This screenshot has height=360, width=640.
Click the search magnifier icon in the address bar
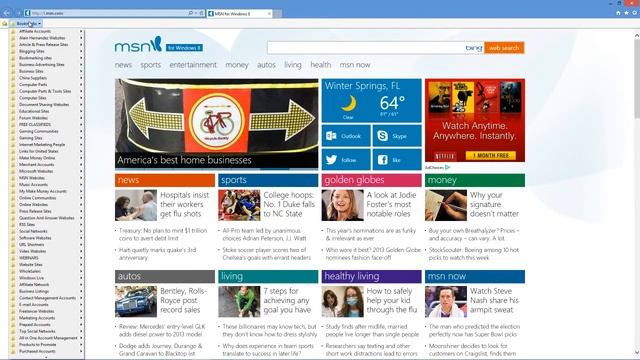[x=191, y=13]
